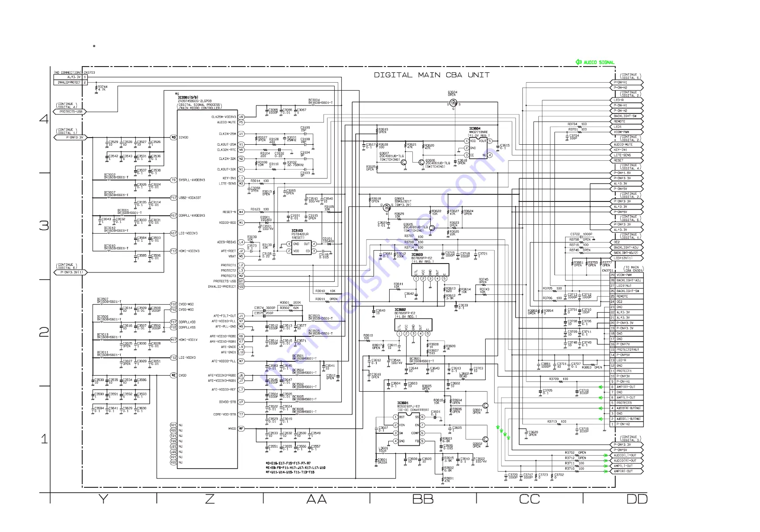The width and height of the screenshot is (760, 532).
Task: Click the AFE-RSET pin label
Action: click(228, 251)
